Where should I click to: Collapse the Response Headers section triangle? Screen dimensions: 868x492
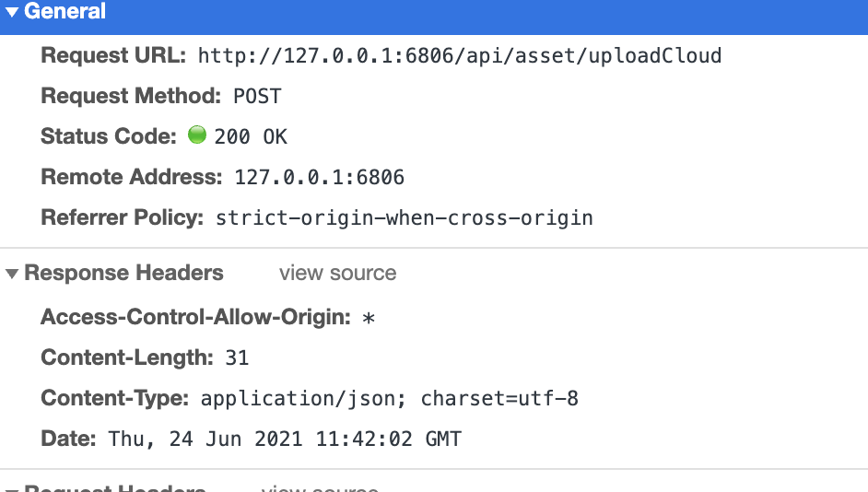(12, 274)
